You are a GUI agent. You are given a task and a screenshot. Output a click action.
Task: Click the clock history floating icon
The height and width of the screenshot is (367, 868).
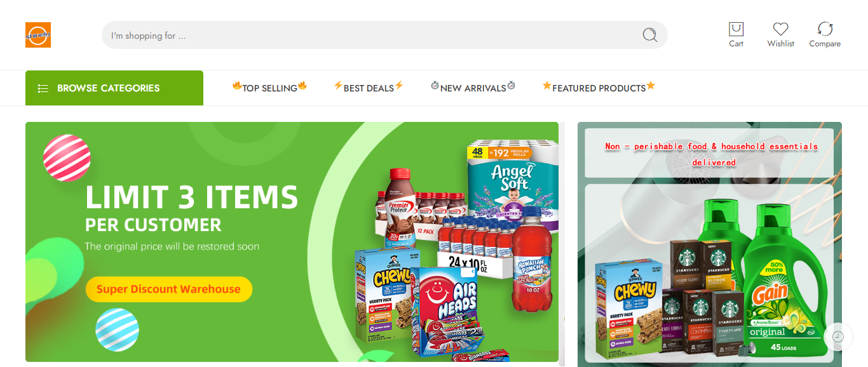(837, 337)
